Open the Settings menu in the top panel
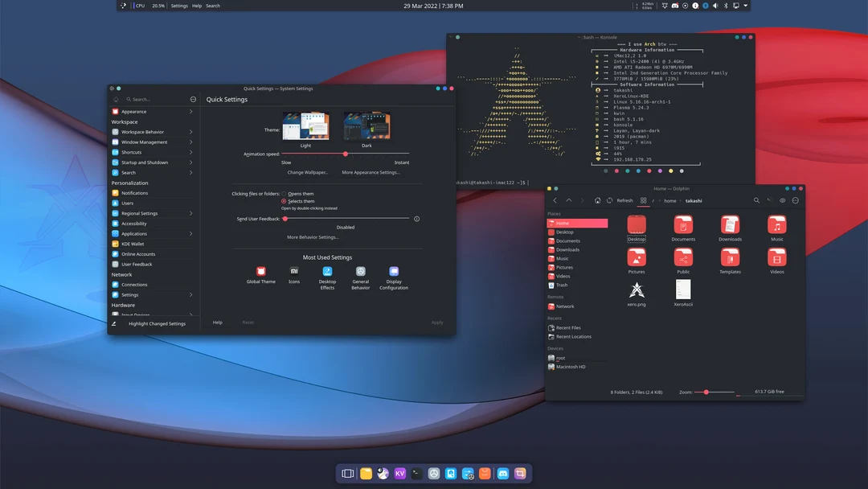 tap(178, 5)
